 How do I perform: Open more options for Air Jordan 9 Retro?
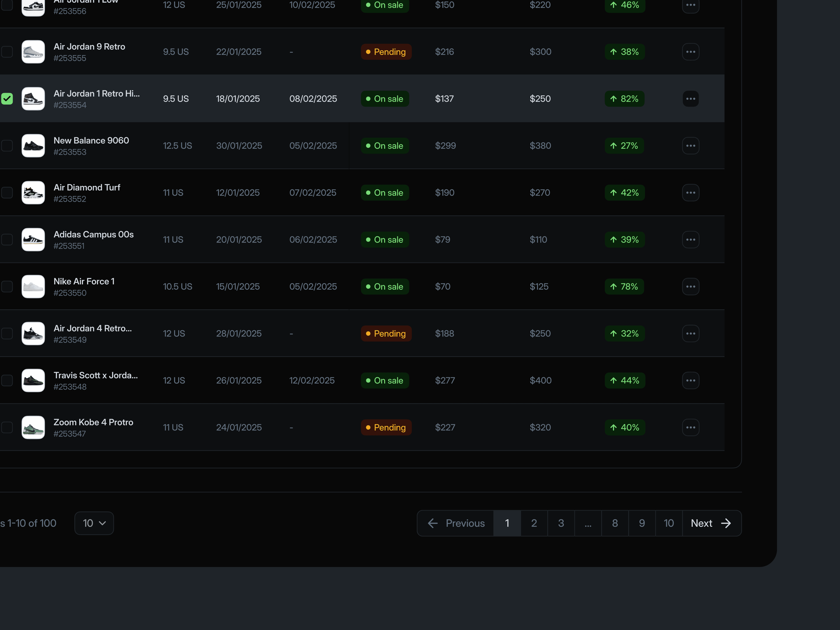pyautogui.click(x=690, y=52)
